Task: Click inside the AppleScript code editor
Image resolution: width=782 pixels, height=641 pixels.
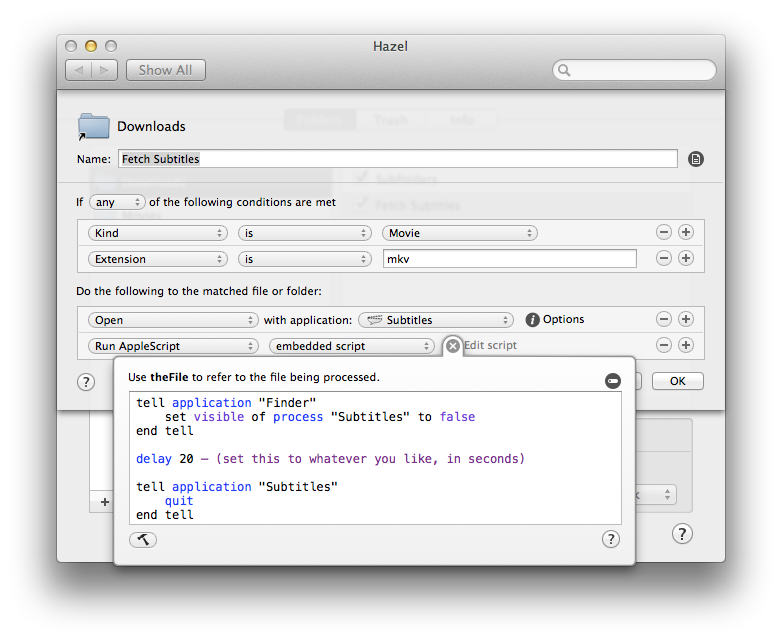Action: pos(375,458)
